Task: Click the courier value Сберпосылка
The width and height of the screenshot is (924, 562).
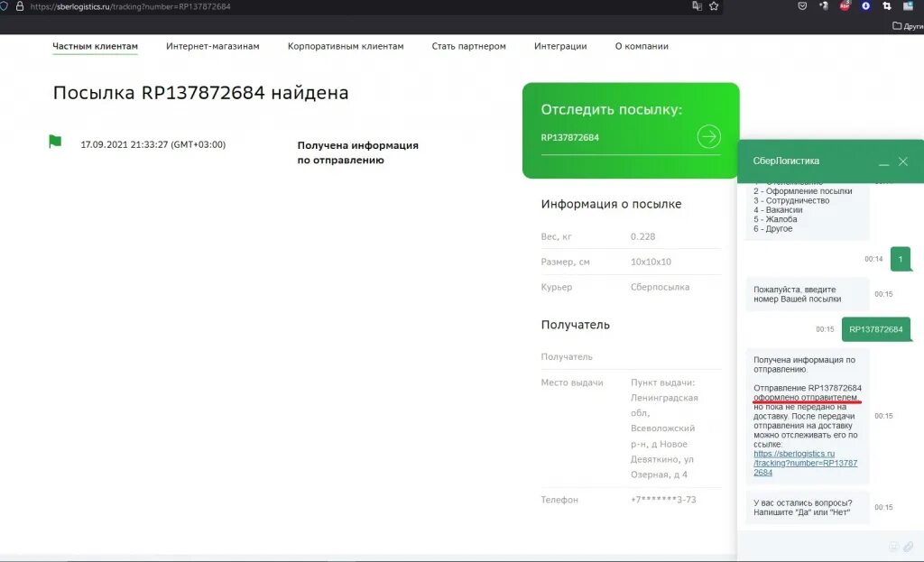Action: click(660, 287)
